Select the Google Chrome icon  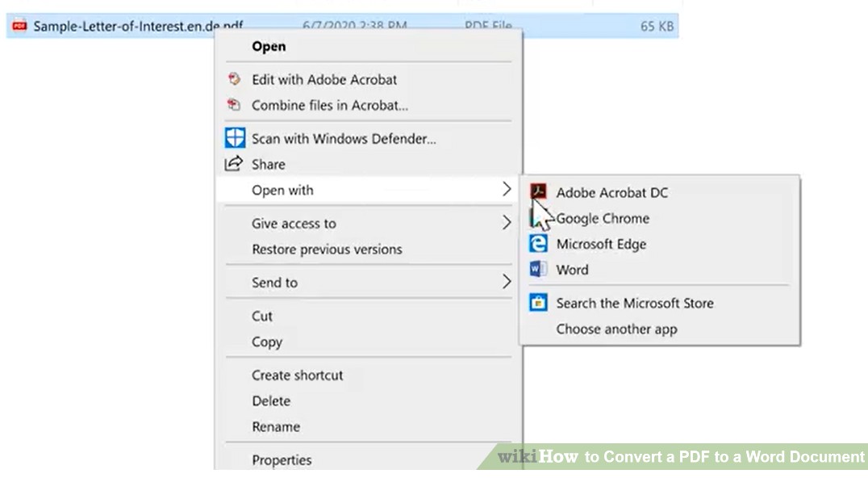pyautogui.click(x=539, y=218)
